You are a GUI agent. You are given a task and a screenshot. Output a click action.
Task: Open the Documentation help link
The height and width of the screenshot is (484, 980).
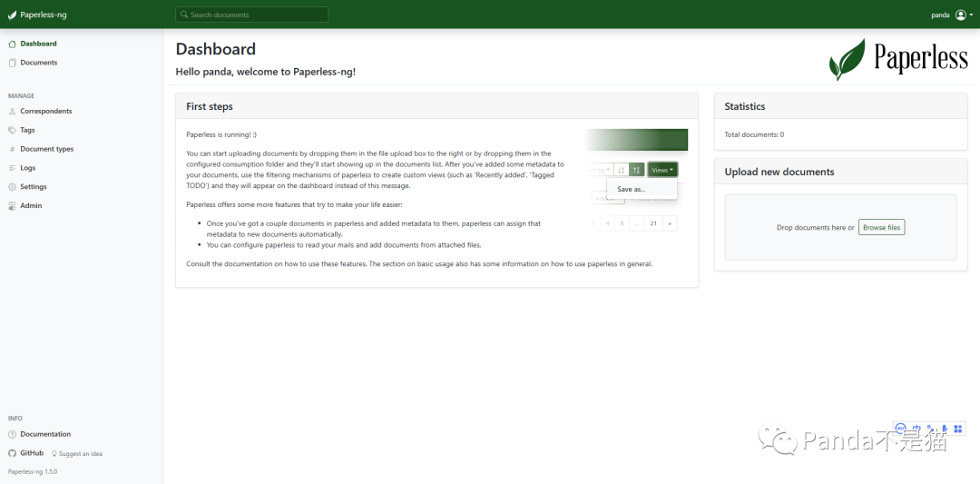pyautogui.click(x=39, y=434)
